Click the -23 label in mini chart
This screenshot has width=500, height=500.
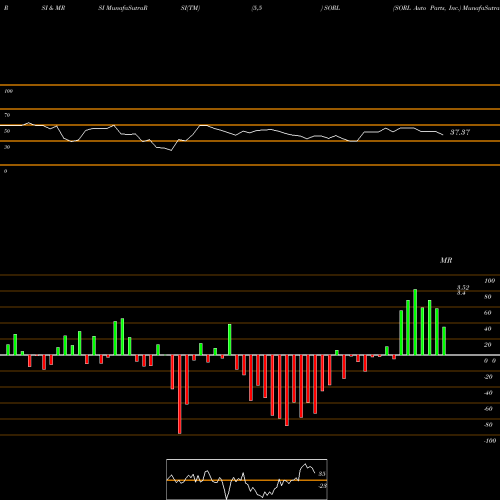pyautogui.click(x=323, y=486)
